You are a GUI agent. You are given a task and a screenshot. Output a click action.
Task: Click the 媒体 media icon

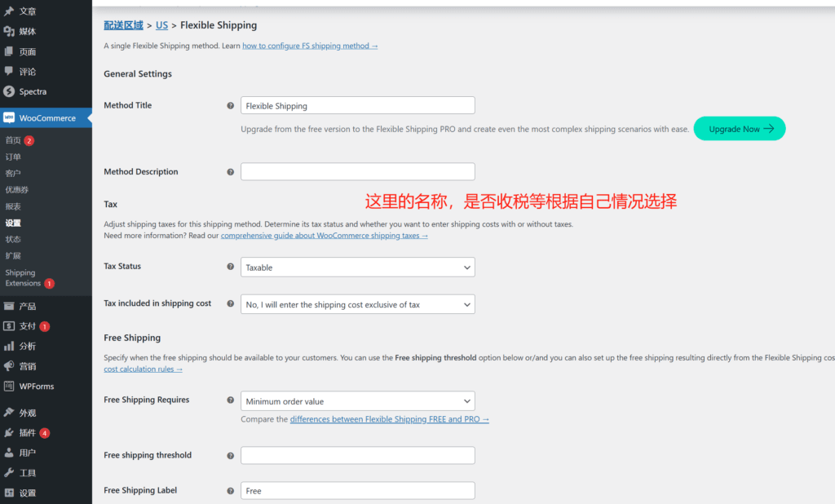tap(8, 32)
